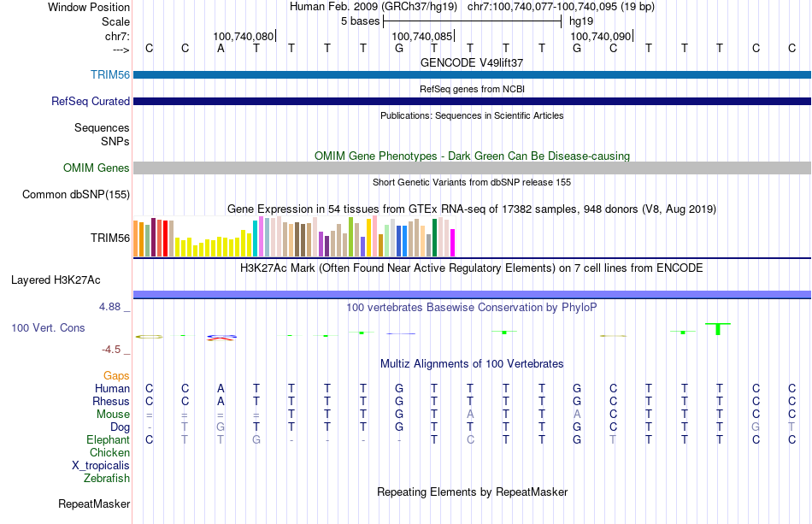Click the H3K27Ac Mark track title text
Viewport: 812px width, 524px height.
tap(472, 268)
